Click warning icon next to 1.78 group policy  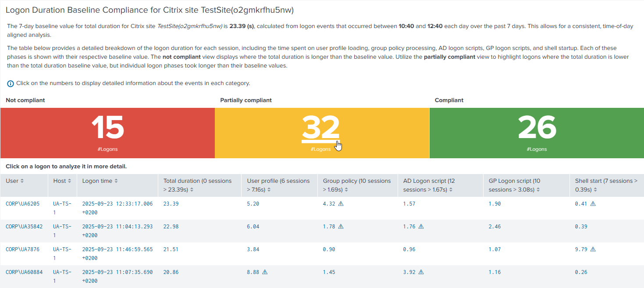(341, 227)
